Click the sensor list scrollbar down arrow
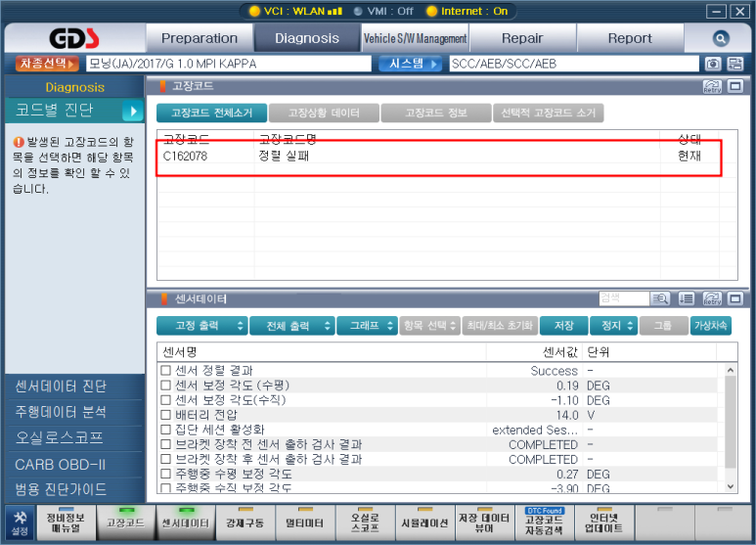Screen dimensions: 756x545 pyautogui.click(x=731, y=486)
